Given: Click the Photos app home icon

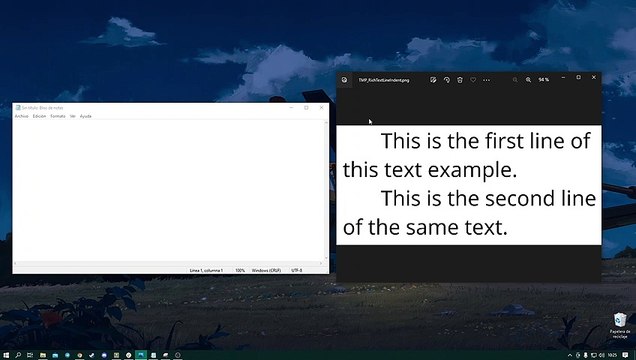Looking at the screenshot, I should [x=344, y=80].
